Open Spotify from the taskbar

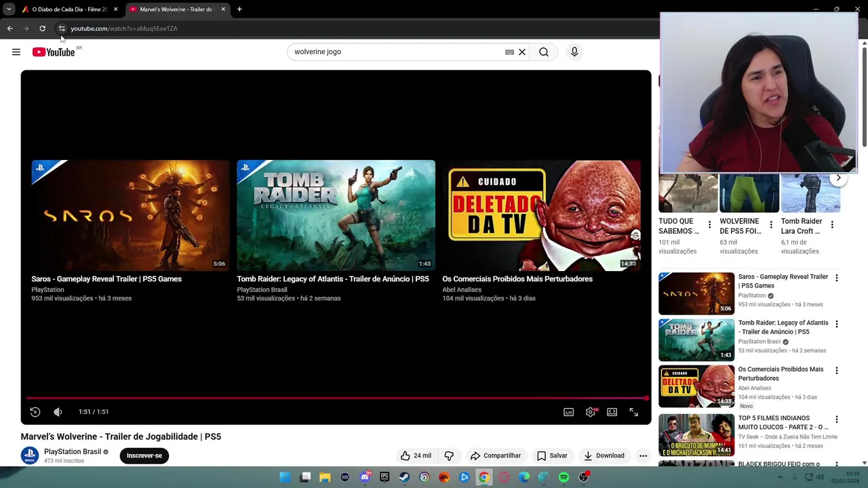pos(564,477)
